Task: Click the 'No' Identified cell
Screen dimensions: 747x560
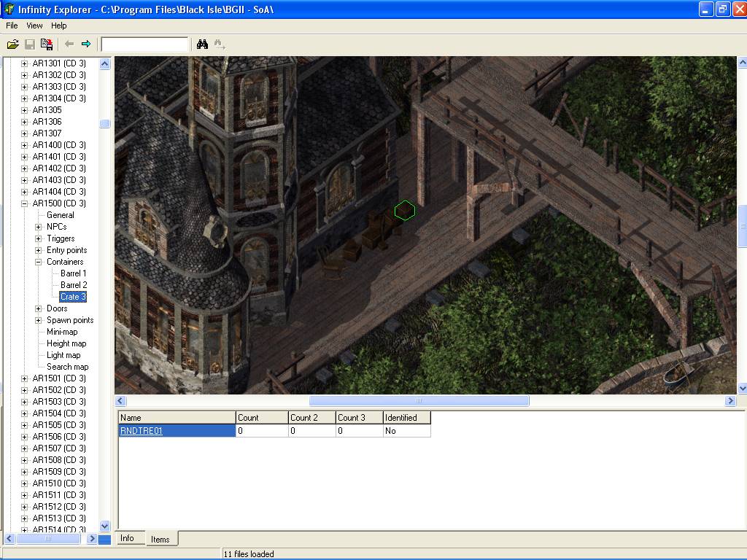Action: [407, 430]
